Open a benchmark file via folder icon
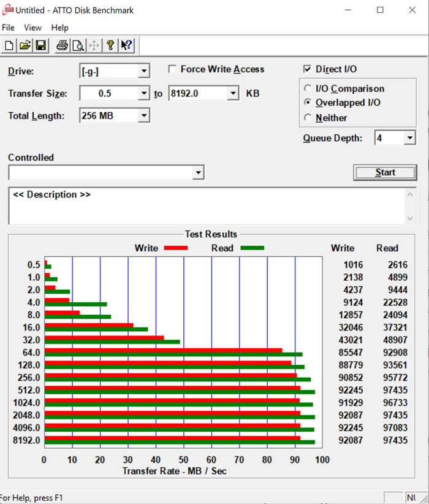 (x=25, y=45)
